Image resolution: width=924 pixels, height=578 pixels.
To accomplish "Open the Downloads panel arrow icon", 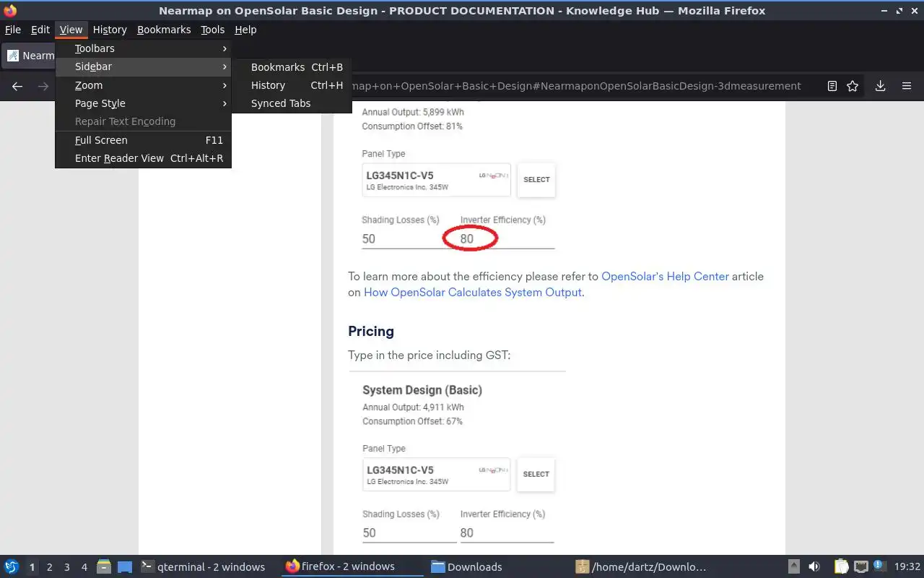I will pos(880,86).
